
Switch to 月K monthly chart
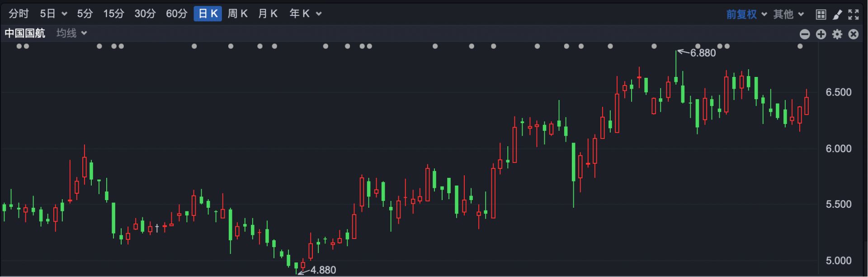click(x=268, y=14)
